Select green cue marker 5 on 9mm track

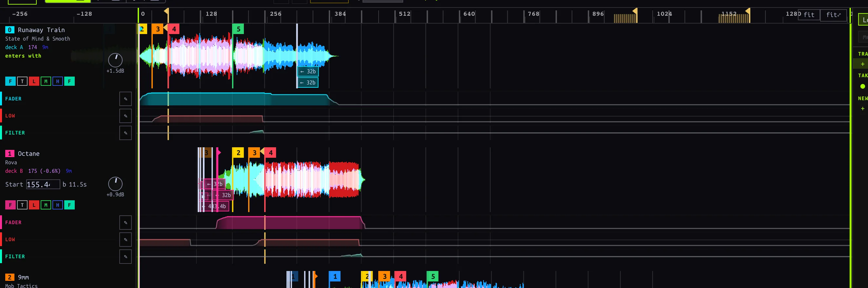[x=433, y=277]
